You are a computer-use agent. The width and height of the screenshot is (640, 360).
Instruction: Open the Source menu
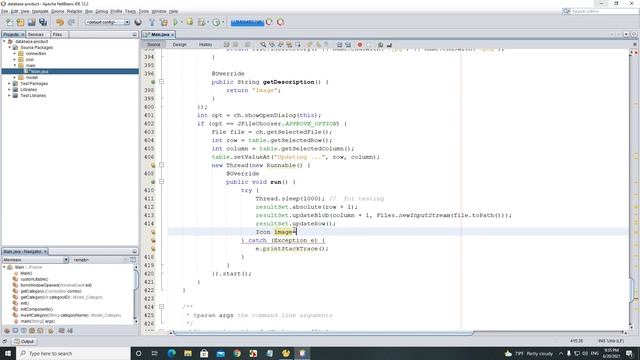point(58,11)
